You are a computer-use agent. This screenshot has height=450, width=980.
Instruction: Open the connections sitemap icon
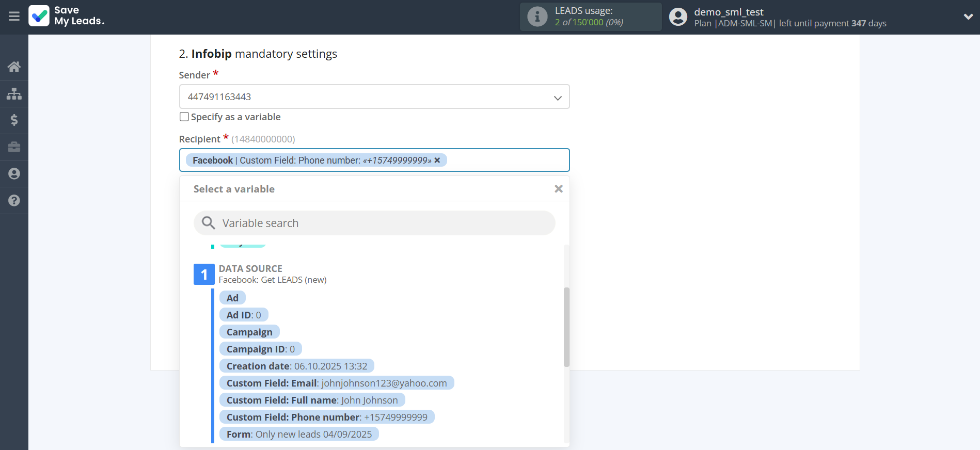(x=14, y=93)
